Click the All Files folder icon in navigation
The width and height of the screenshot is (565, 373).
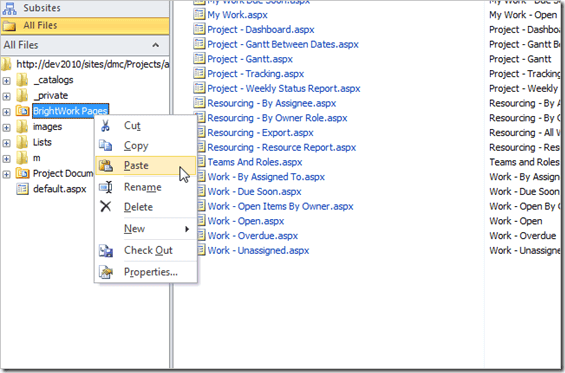pos(9,26)
